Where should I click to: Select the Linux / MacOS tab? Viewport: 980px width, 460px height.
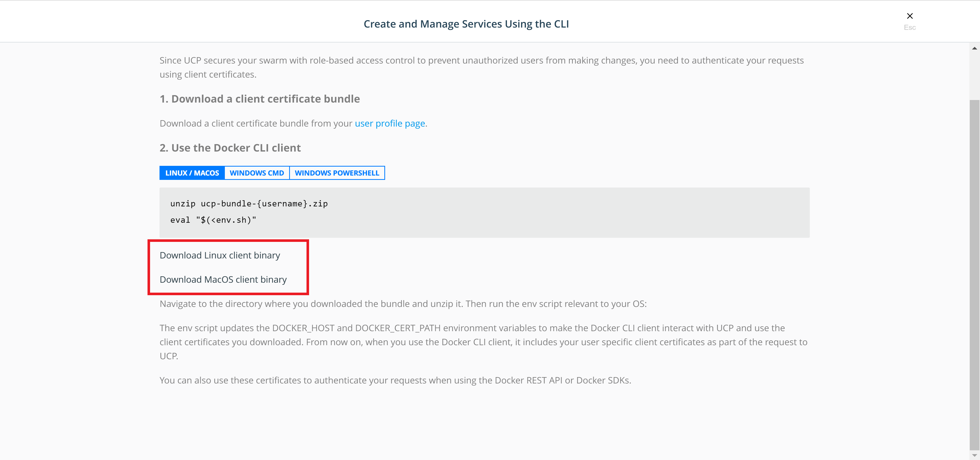192,173
